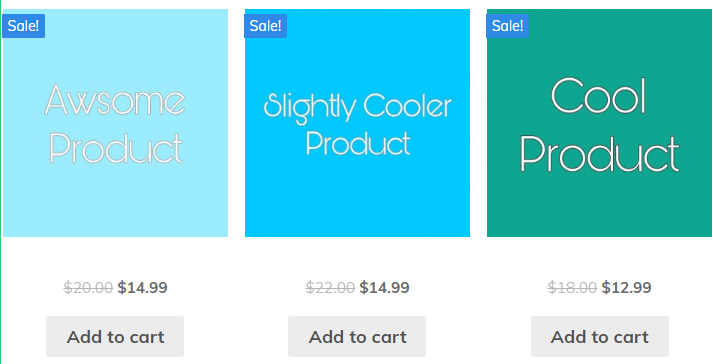
Task: Click the $14.99 price below Awsome Product
Action: [x=142, y=288]
